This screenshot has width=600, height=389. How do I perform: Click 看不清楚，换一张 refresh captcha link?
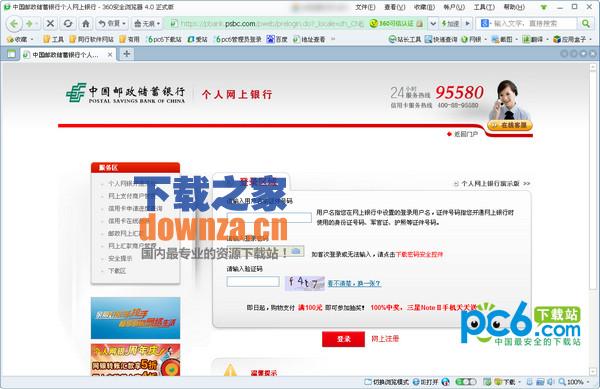(354, 284)
